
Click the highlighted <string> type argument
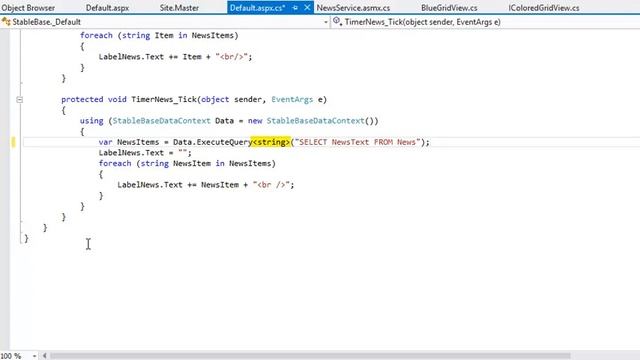271,142
